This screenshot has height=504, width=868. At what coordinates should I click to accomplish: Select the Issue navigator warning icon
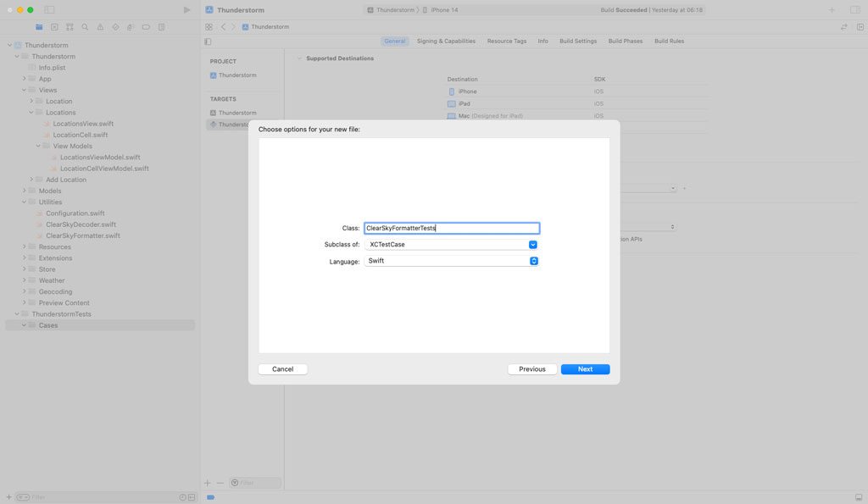coord(100,27)
